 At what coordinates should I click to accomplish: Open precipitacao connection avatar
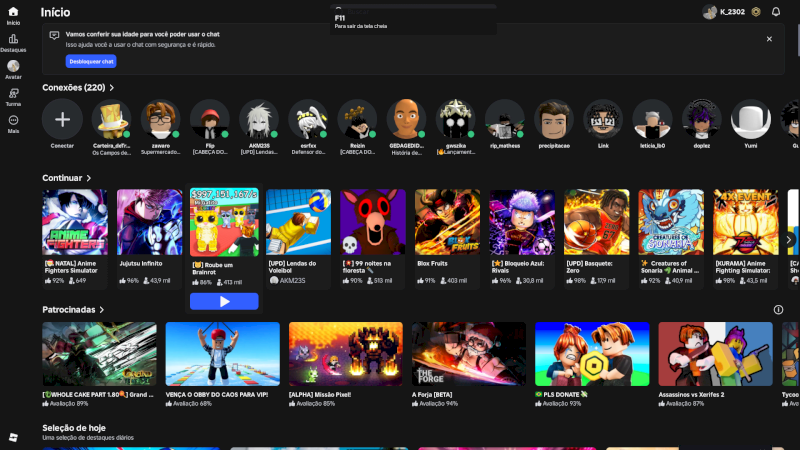[x=554, y=119]
